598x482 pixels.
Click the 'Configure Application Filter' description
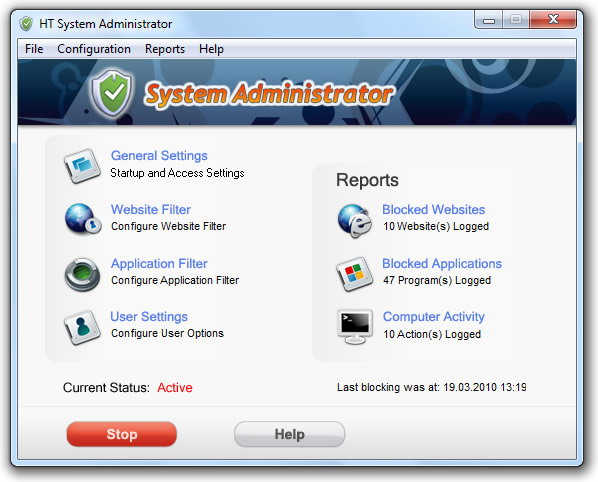tap(175, 280)
